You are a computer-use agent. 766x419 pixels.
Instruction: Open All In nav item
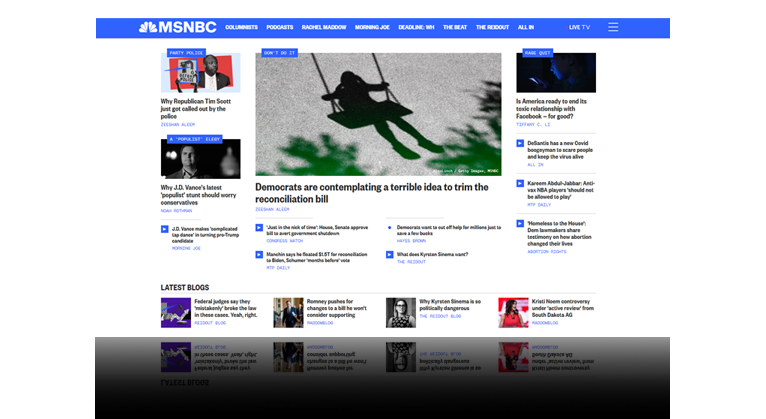(x=526, y=27)
